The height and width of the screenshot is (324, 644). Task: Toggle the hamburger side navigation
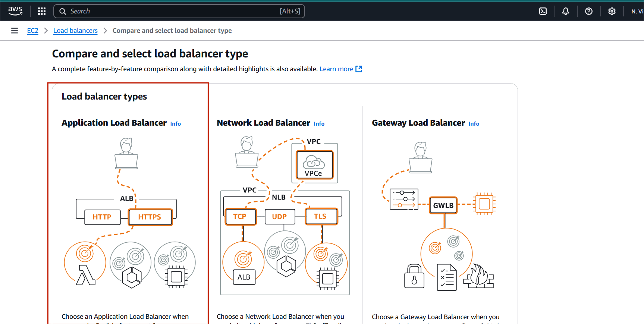point(15,31)
